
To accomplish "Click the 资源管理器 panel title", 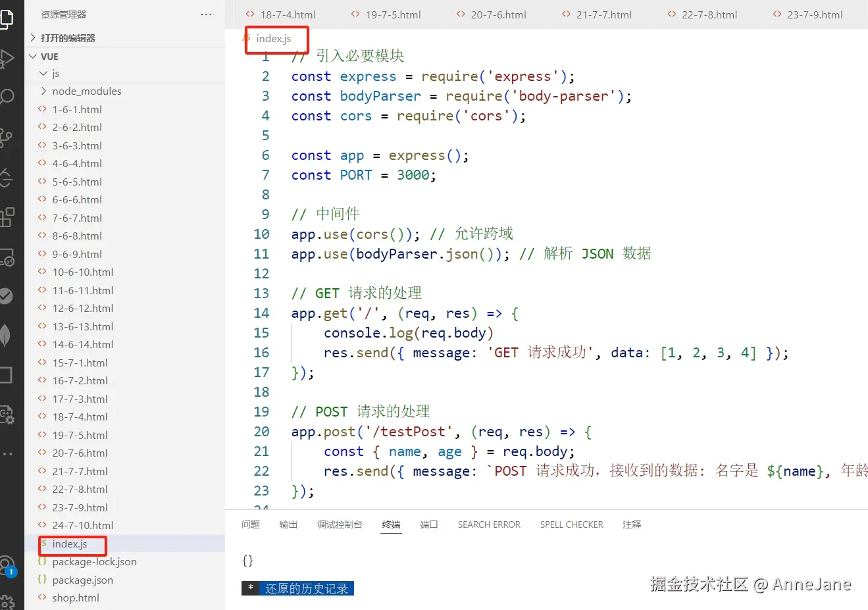I will tap(63, 14).
